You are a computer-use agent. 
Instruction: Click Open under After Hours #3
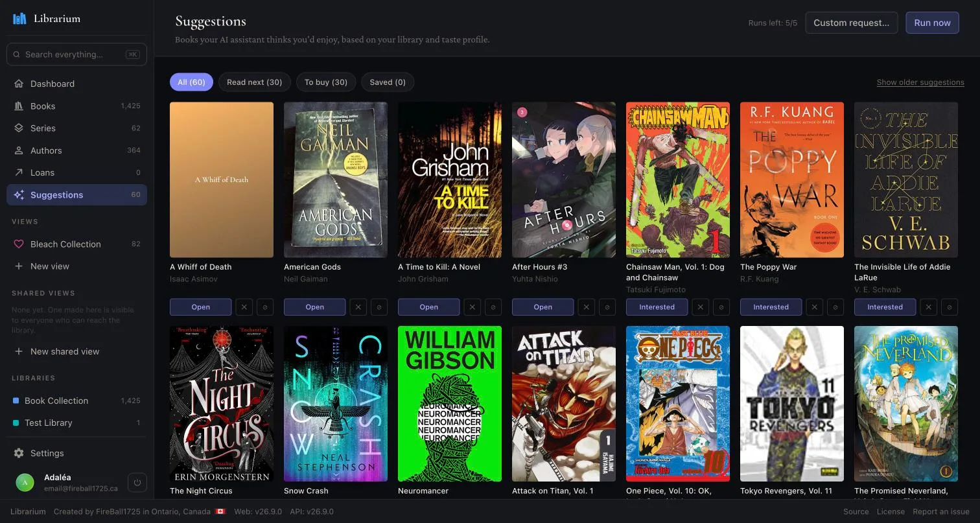click(542, 307)
